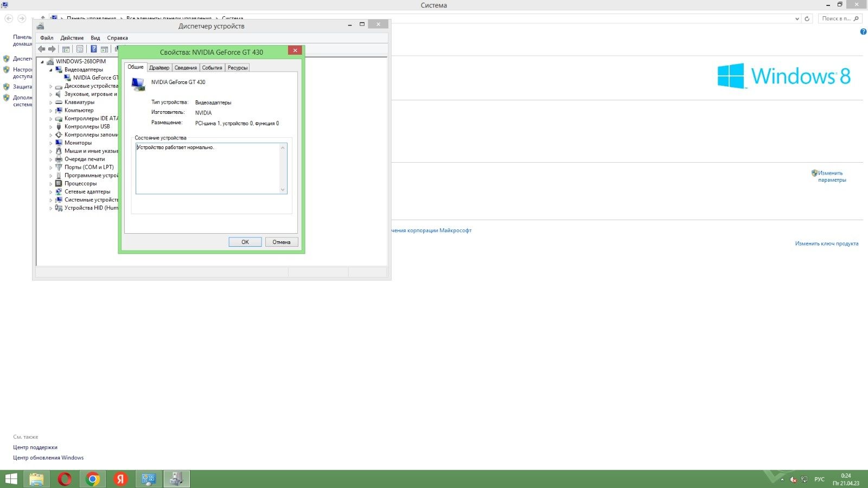Launch Google Chrome from the taskbar
Image resolution: width=868 pixels, height=488 pixels.
pyautogui.click(x=93, y=479)
